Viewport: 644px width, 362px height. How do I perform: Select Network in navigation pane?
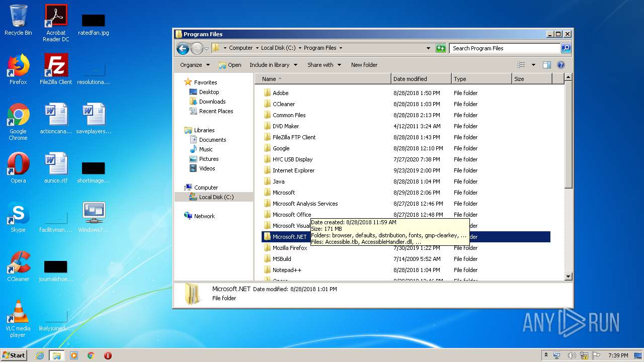(204, 216)
